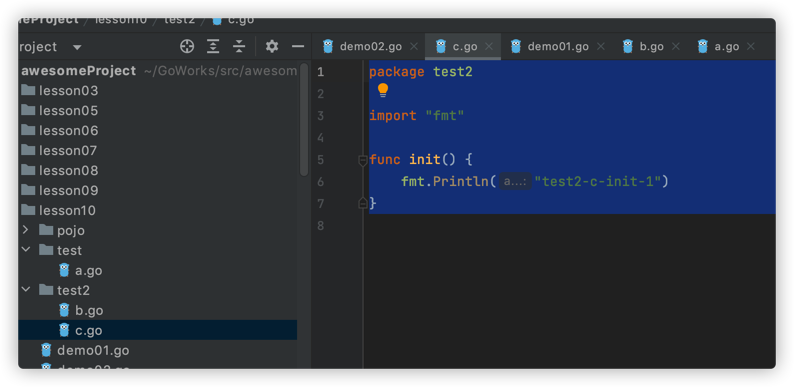Close the b.go tab
The image size is (794, 387).
click(676, 47)
